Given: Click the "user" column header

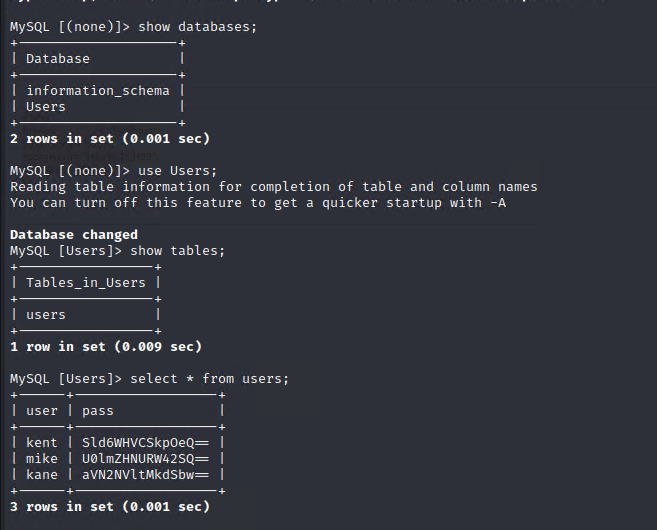Looking at the screenshot, I should coord(42,411).
